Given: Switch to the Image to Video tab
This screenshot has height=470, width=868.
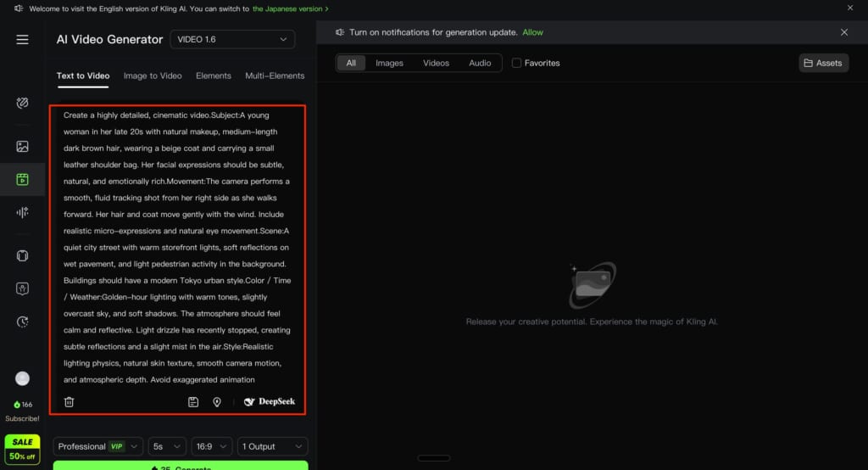Looking at the screenshot, I should pyautogui.click(x=153, y=76).
